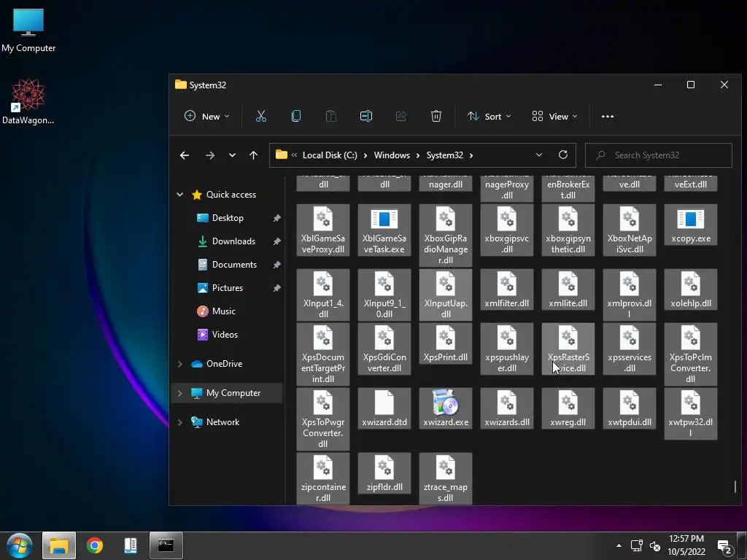This screenshot has width=747, height=560.
Task: Expand the OneDrive tree node
Action: 180,364
